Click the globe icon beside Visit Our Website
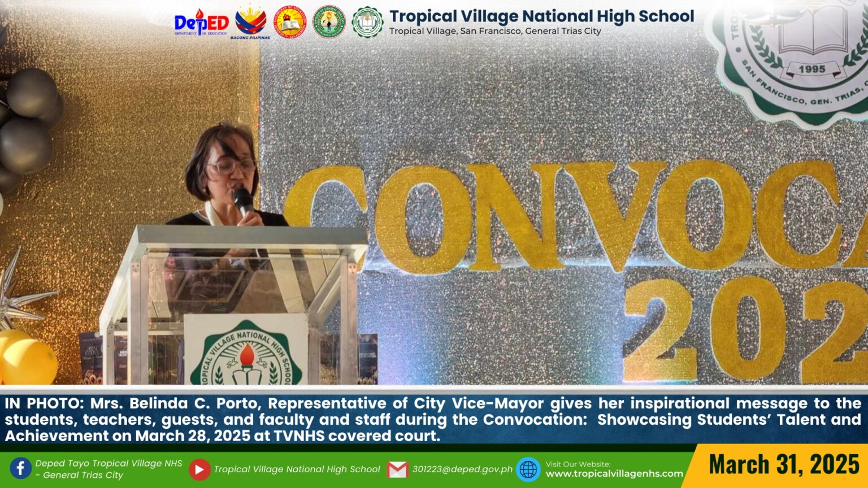Viewport: 868px width, 488px height. coord(529,468)
